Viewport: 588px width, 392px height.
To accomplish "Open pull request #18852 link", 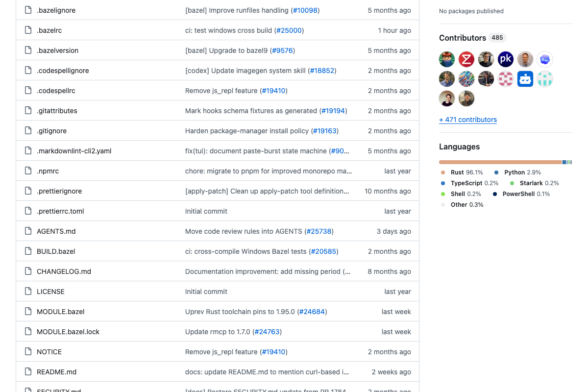I will pyautogui.click(x=322, y=71).
